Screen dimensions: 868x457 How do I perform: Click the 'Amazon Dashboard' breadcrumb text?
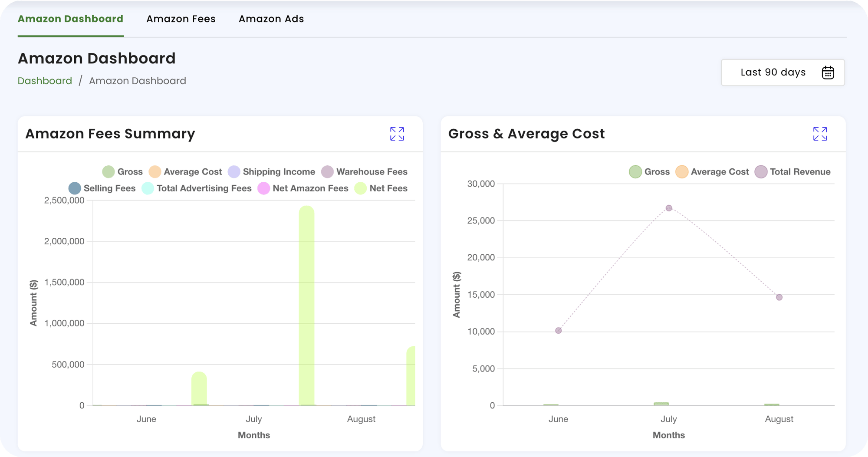click(x=138, y=81)
